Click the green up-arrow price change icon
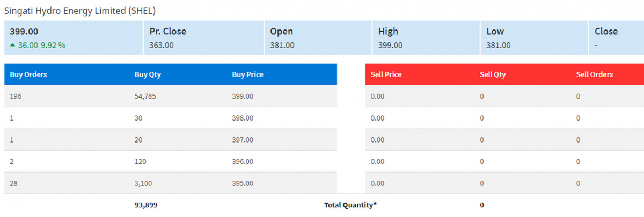The width and height of the screenshot is (644, 217). tap(12, 46)
